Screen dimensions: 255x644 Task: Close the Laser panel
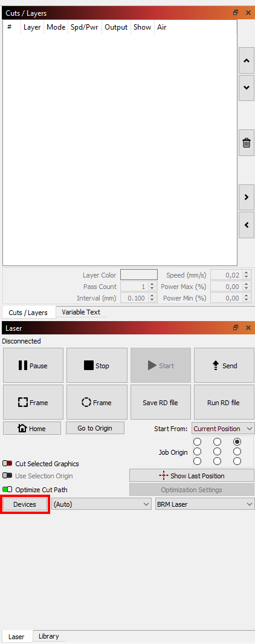[x=248, y=328]
